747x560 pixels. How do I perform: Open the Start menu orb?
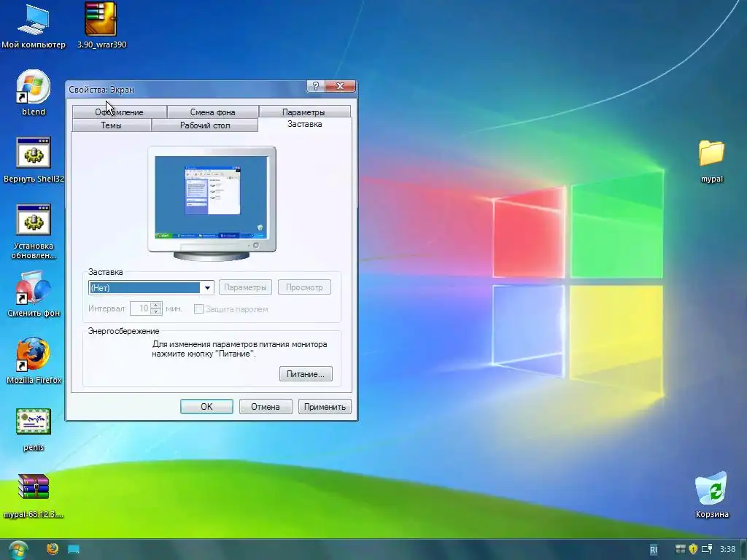click(18, 550)
